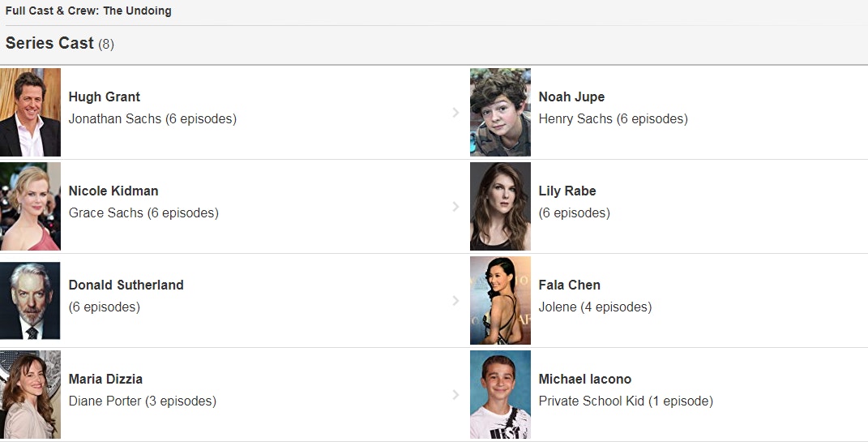The width and height of the screenshot is (868, 442).
Task: Click the Nicole Kidman name link
Action: 113,191
